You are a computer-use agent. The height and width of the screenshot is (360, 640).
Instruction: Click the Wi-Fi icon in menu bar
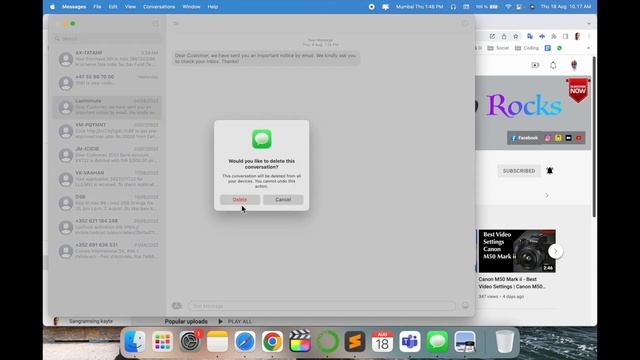tap(508, 7)
